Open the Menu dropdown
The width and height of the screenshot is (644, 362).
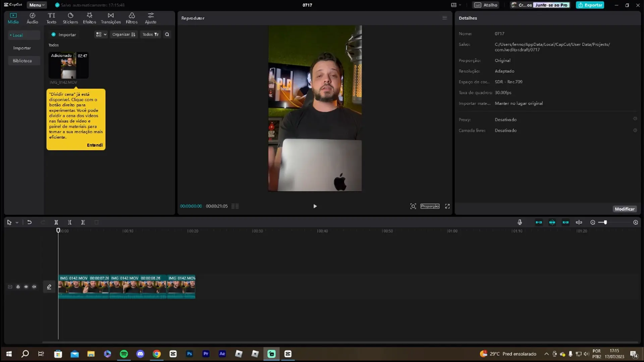point(37,5)
